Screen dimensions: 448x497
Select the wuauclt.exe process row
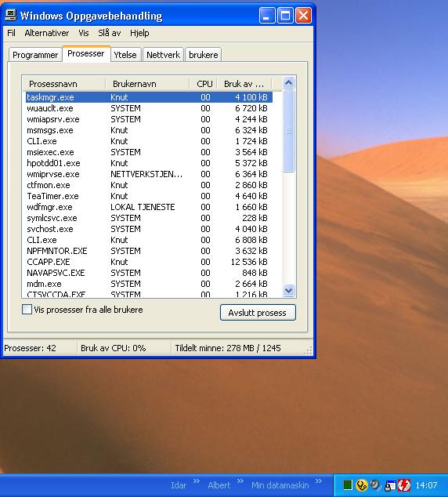149,108
